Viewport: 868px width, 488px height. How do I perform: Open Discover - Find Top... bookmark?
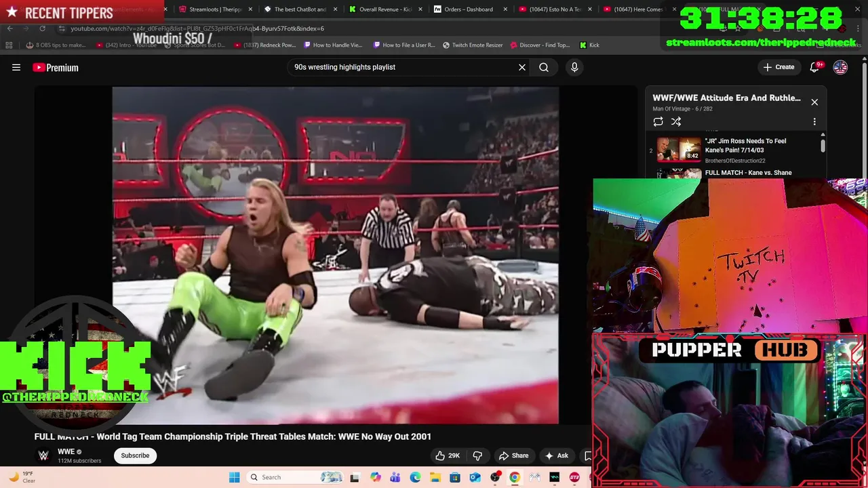[540, 45]
